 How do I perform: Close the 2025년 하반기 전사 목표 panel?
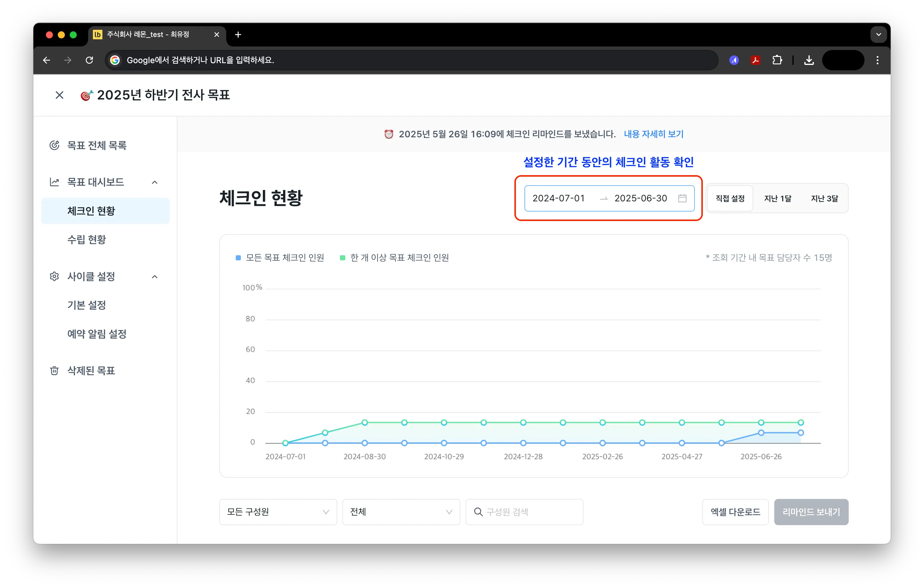pyautogui.click(x=60, y=95)
